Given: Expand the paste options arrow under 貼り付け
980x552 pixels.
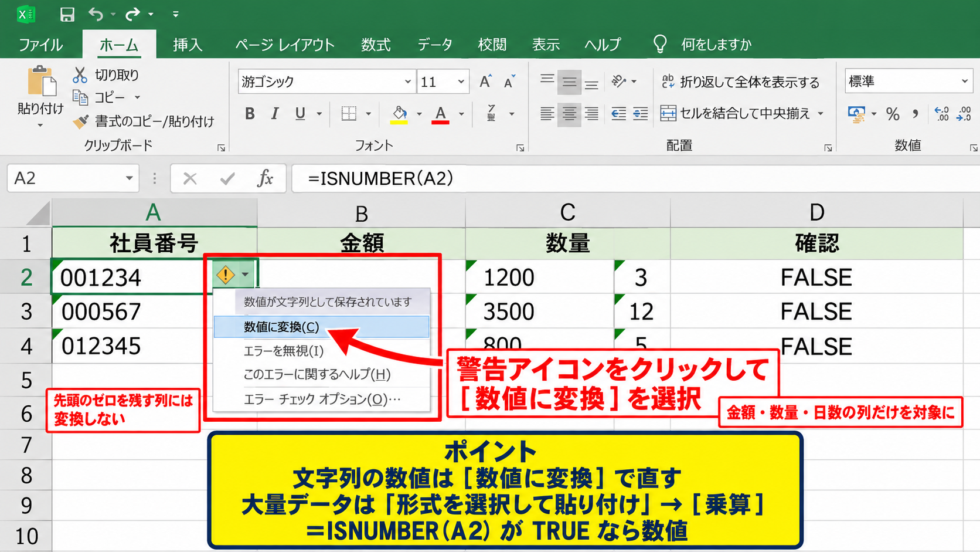Looking at the screenshot, I should pos(40,125).
